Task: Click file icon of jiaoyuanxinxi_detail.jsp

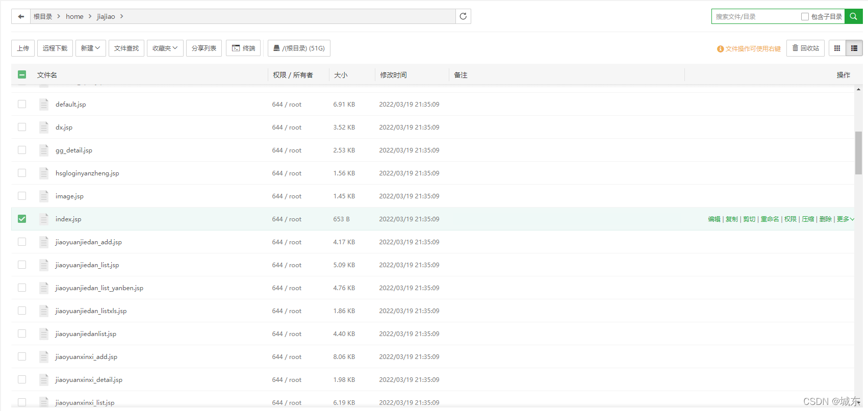Action: [44, 379]
